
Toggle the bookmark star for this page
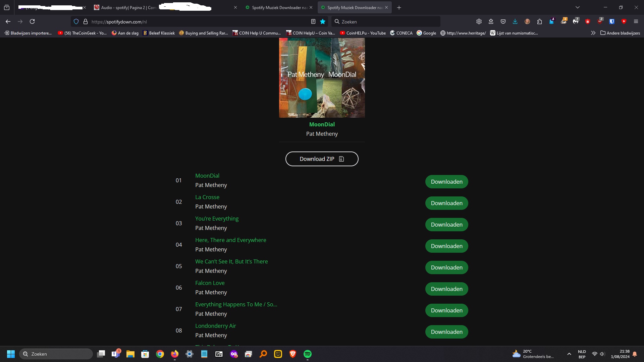[323, 21]
